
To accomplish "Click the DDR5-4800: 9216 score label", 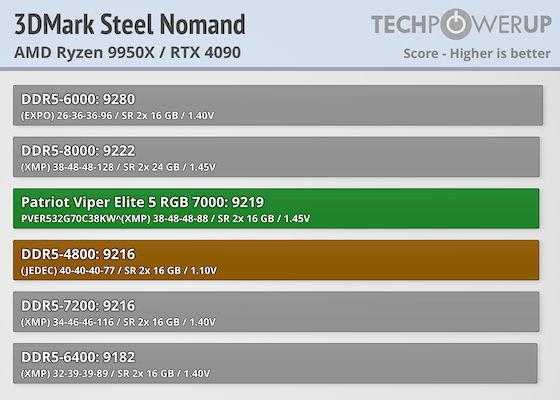I will point(78,254).
